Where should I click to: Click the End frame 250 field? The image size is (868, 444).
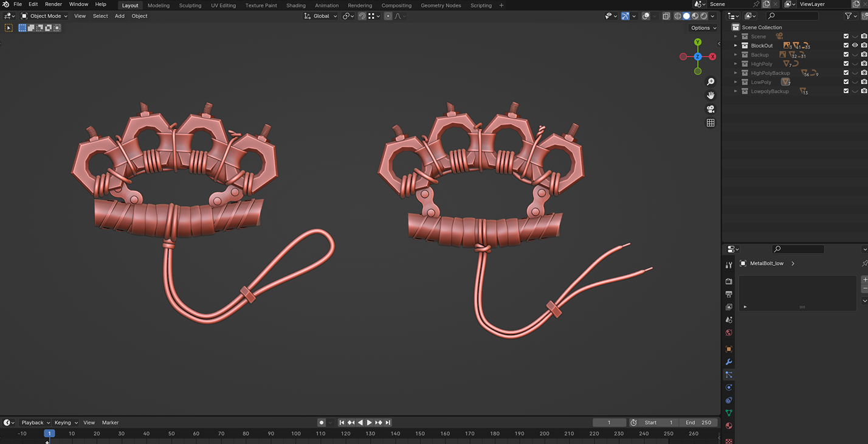pos(698,423)
